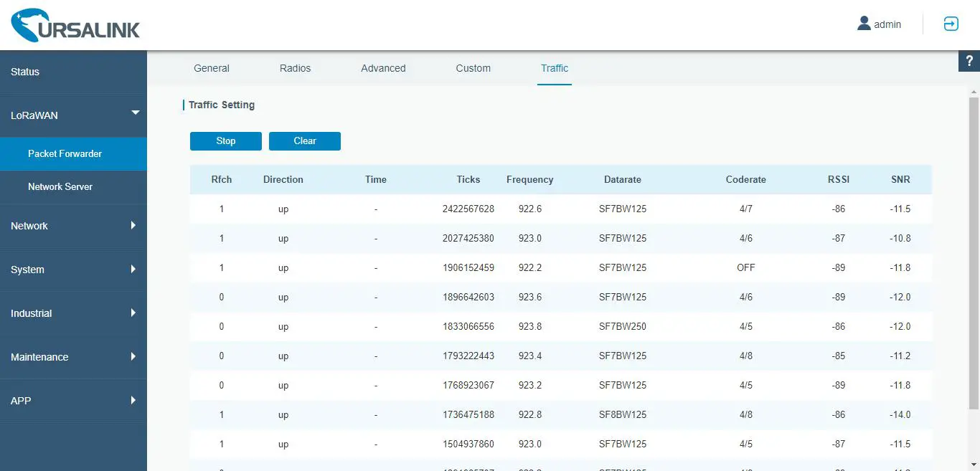Select the Traffic tab
The width and height of the screenshot is (980, 471).
[554, 68]
